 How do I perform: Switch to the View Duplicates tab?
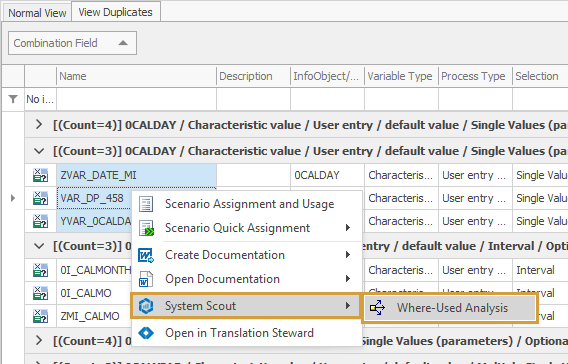click(116, 12)
